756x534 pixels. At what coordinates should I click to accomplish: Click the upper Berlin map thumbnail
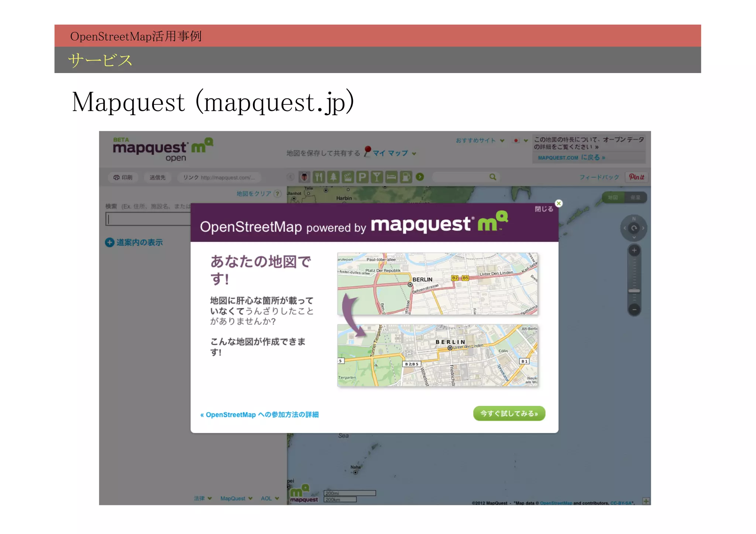coord(437,284)
